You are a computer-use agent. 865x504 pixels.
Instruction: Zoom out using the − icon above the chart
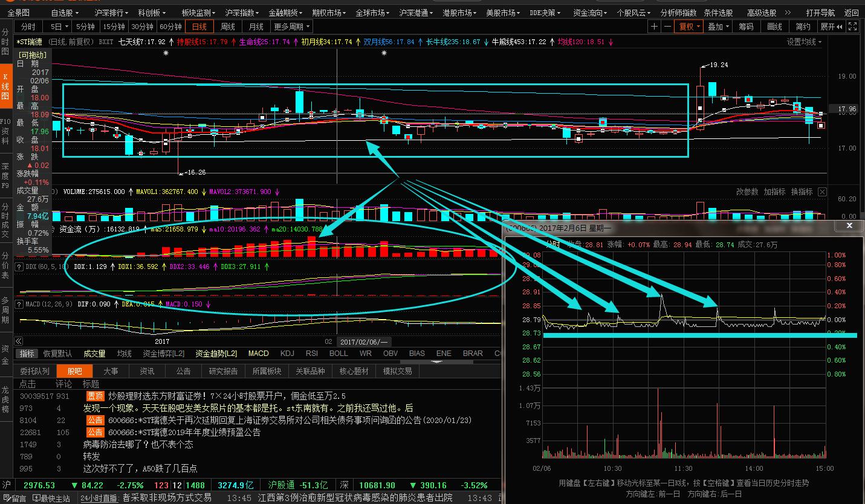667,26
